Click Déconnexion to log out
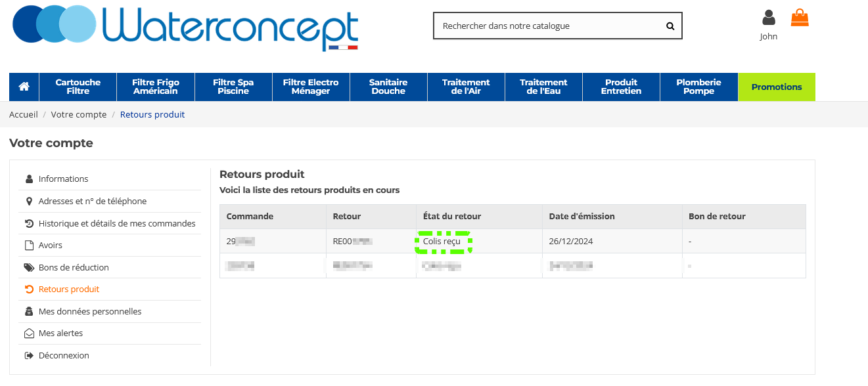868x386 pixels. [63, 356]
